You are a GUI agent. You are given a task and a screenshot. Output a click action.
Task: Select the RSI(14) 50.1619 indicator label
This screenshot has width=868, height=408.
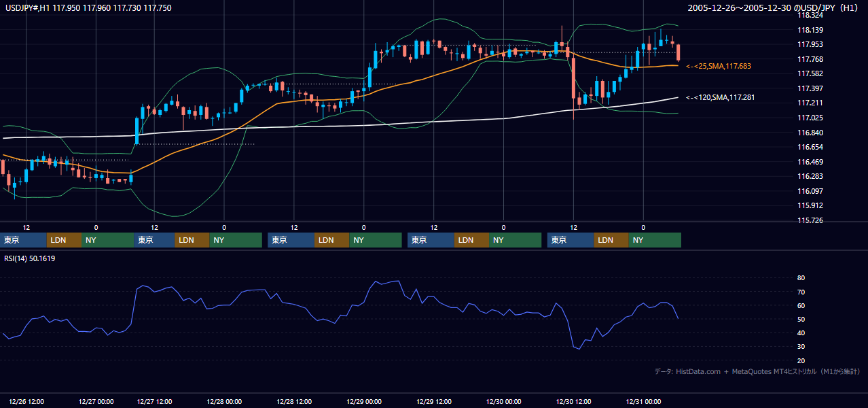tap(30, 258)
